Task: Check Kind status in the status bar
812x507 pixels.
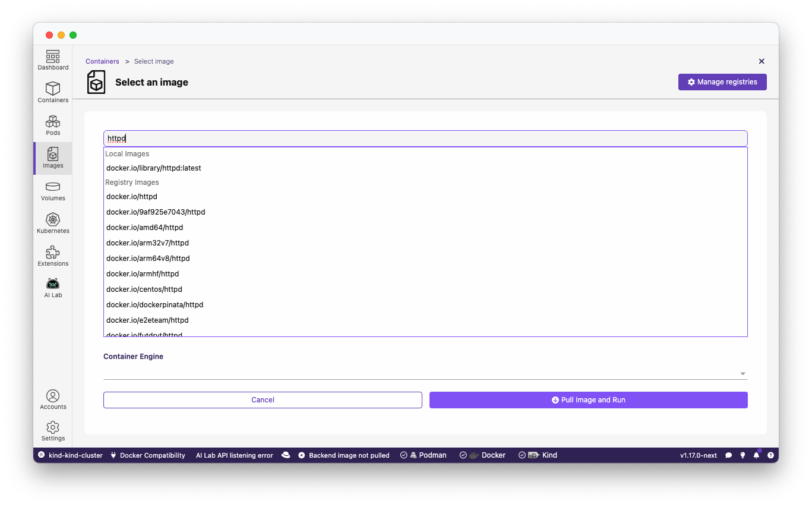Action: [x=538, y=455]
